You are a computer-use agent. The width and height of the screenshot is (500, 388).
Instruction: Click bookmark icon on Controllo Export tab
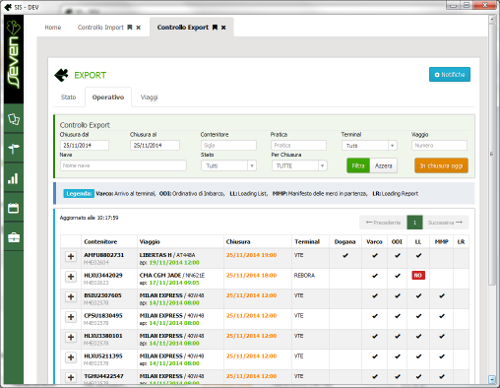click(215, 27)
